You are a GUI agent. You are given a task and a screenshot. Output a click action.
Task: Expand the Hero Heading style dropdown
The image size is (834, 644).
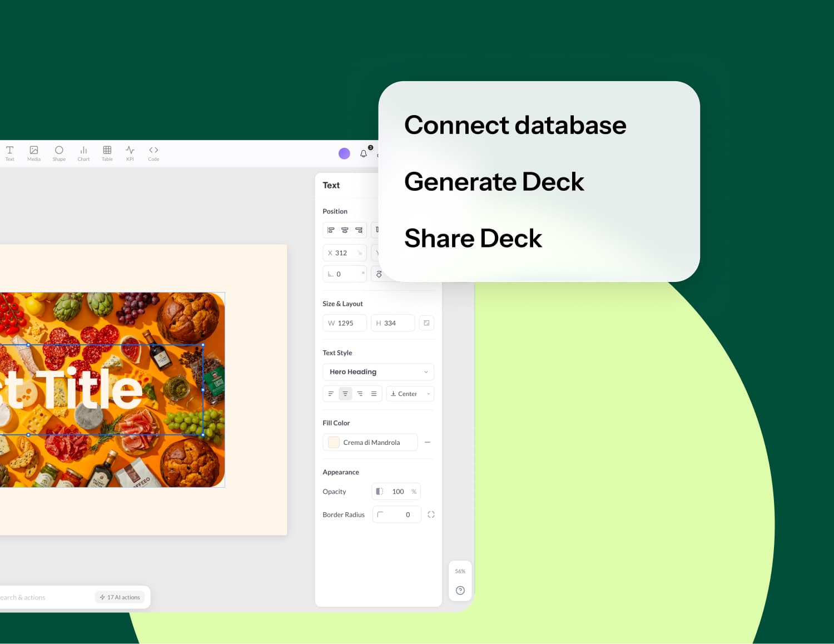378,372
